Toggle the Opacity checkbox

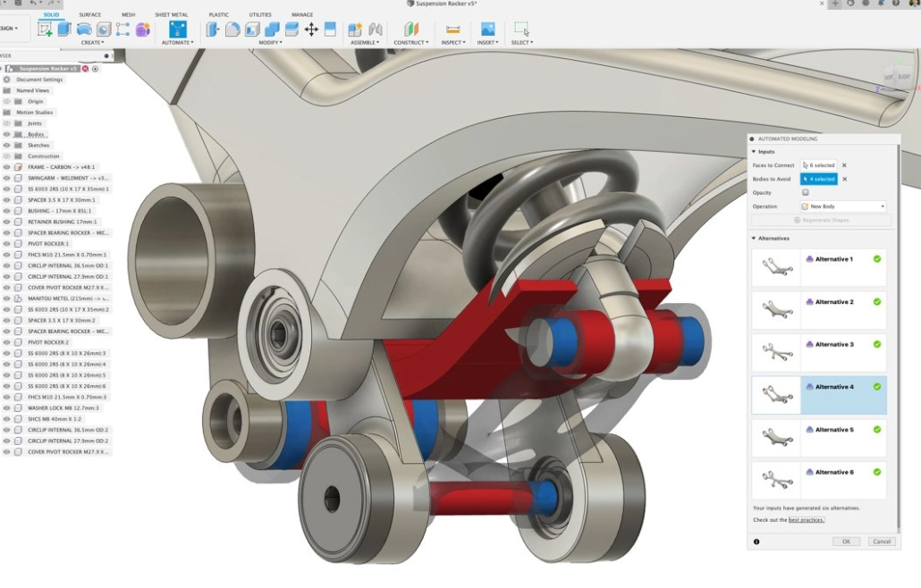click(806, 192)
